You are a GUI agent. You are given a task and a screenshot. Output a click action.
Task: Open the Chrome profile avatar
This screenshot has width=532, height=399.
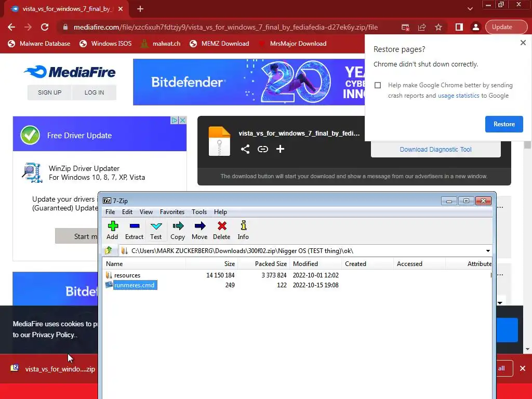click(x=476, y=27)
